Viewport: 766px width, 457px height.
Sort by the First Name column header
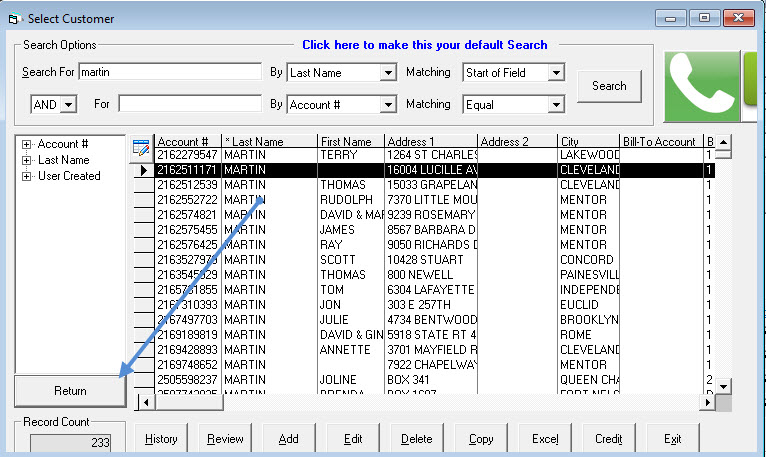tap(350, 142)
